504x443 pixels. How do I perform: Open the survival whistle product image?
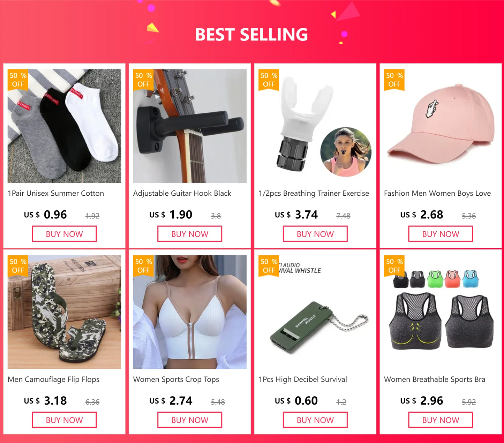point(315,312)
